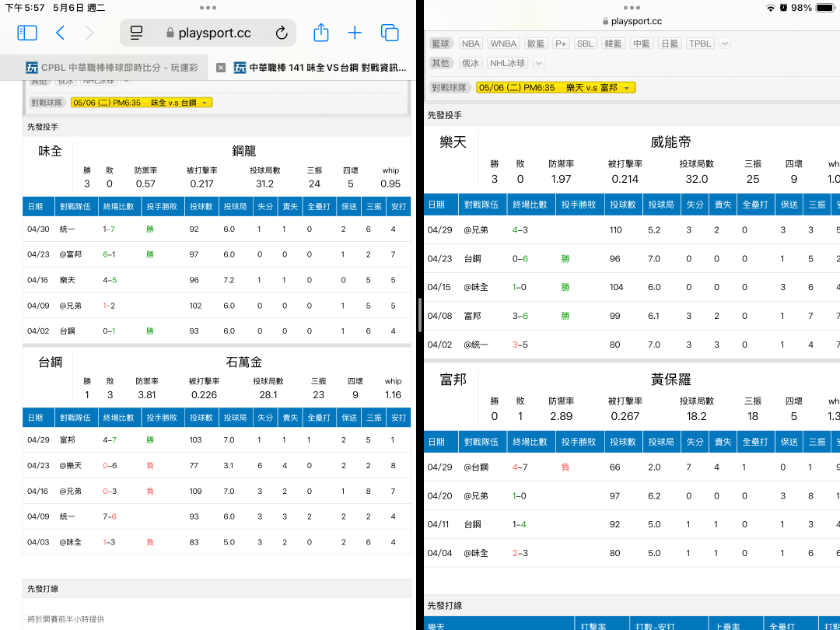Close the 中華職棒 141 tab
This screenshot has width=840, height=630.
pyautogui.click(x=221, y=68)
